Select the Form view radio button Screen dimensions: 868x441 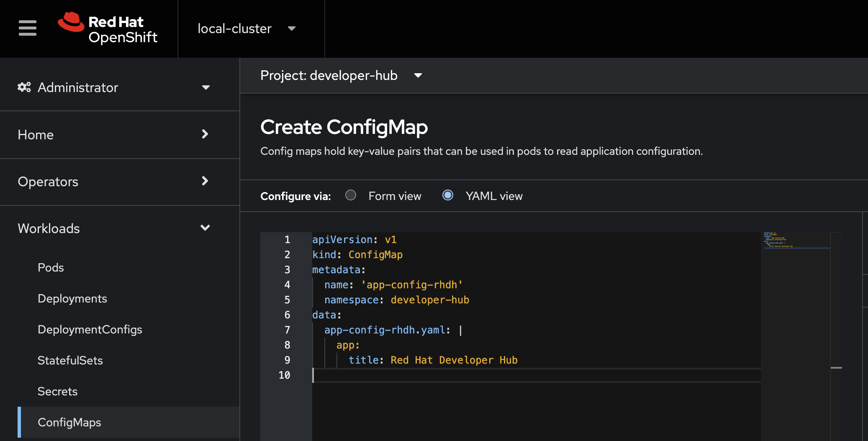coord(351,195)
